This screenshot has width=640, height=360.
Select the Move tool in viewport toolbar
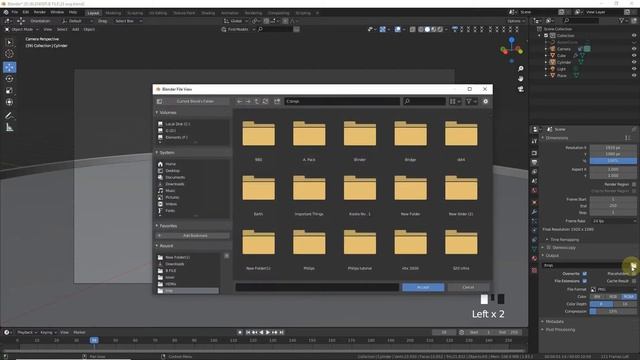pos(9,67)
